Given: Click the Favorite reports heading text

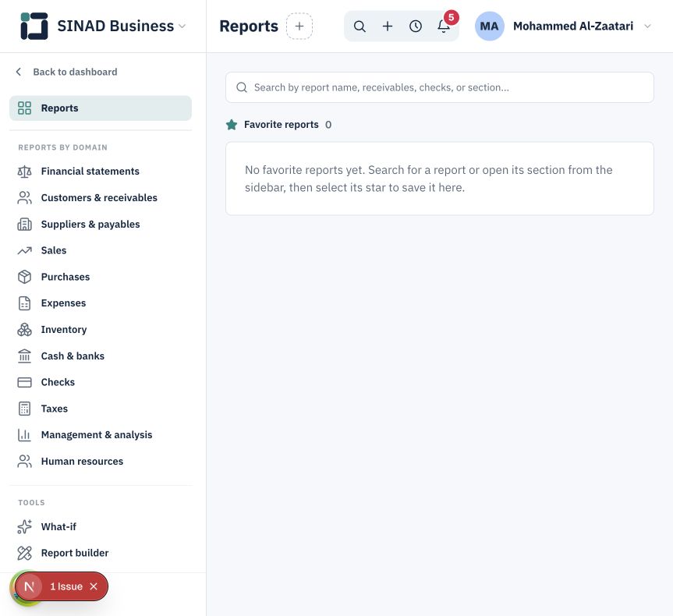Looking at the screenshot, I should coord(282,125).
